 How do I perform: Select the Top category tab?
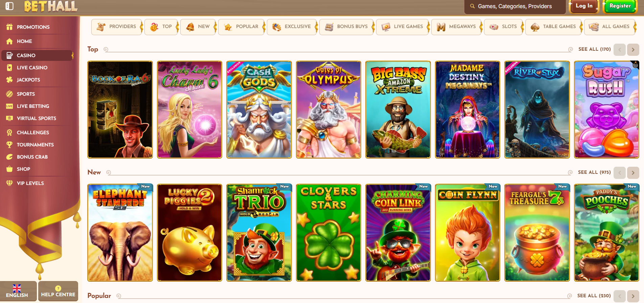(x=161, y=27)
